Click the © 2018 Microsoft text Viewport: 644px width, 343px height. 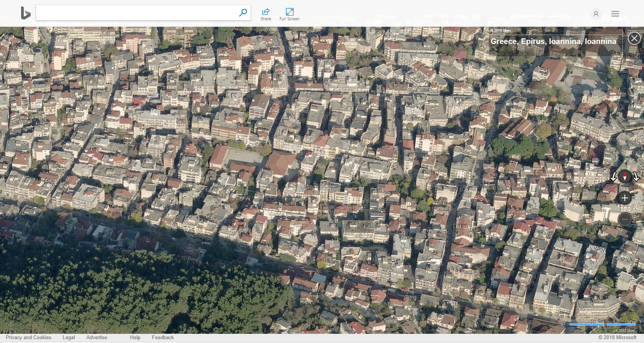click(x=617, y=337)
